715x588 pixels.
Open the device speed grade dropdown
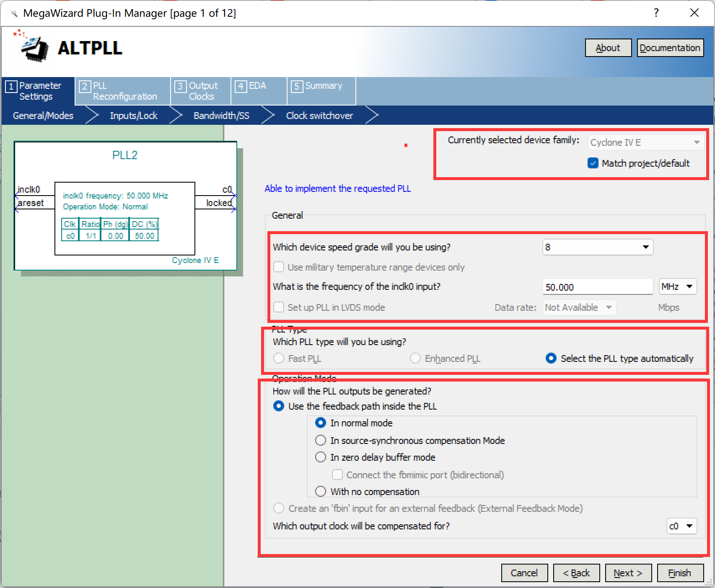coord(598,247)
